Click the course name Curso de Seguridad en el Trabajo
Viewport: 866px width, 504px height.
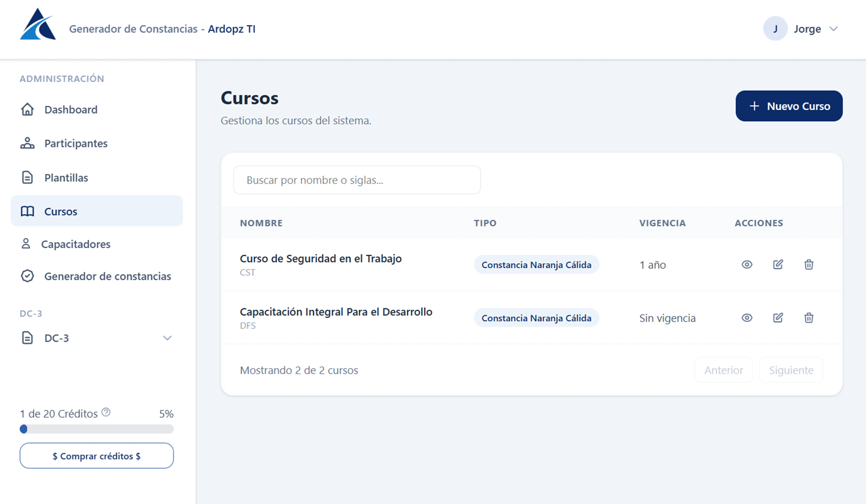(x=321, y=258)
